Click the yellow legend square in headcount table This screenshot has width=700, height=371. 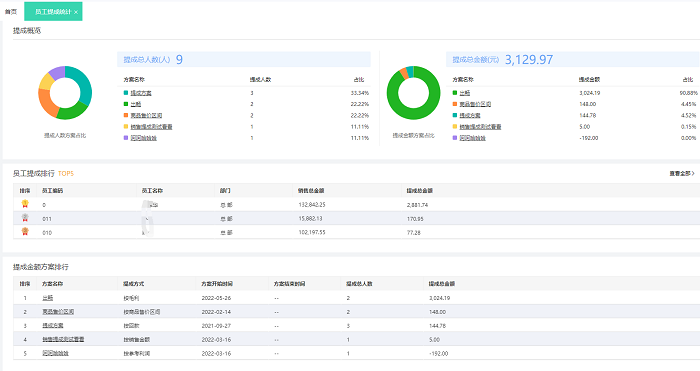(126, 127)
